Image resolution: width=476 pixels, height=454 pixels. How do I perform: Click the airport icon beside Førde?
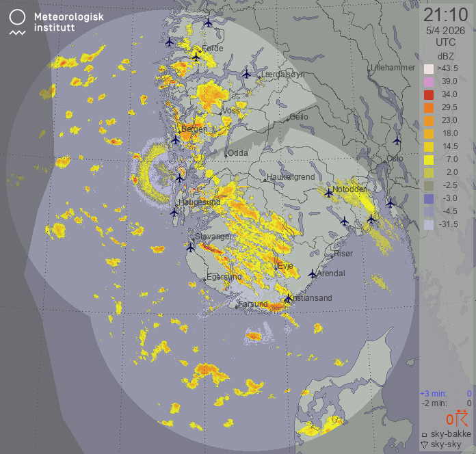click(x=196, y=56)
